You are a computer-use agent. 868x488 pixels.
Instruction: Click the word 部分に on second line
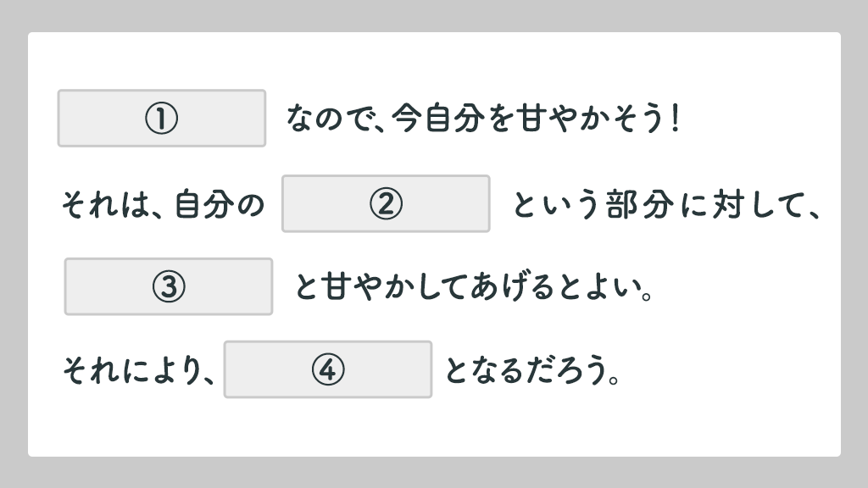656,204
